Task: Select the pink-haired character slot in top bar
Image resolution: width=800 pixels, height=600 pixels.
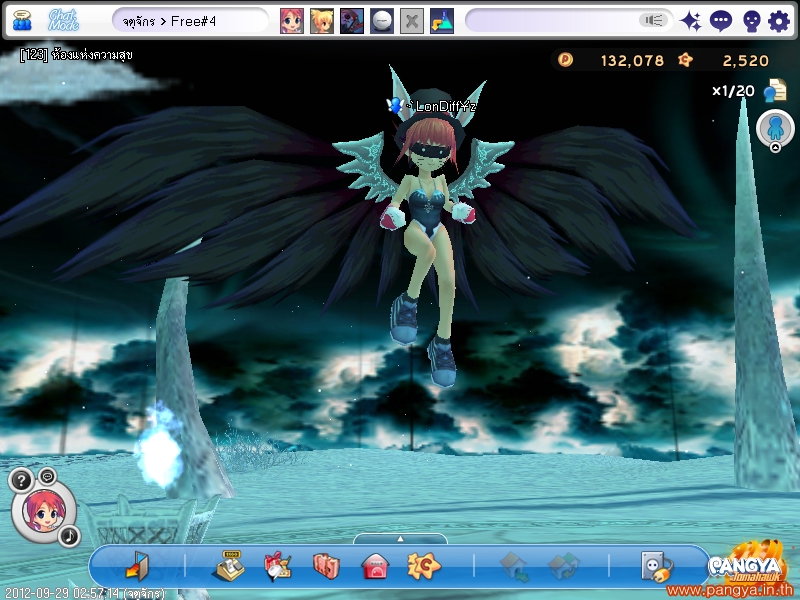Action: click(292, 21)
